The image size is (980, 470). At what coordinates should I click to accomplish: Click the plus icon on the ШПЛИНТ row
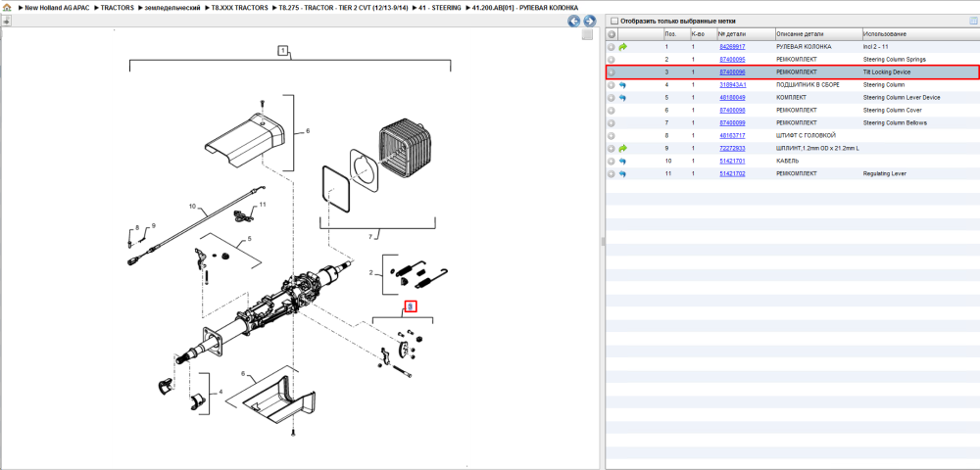tap(612, 149)
